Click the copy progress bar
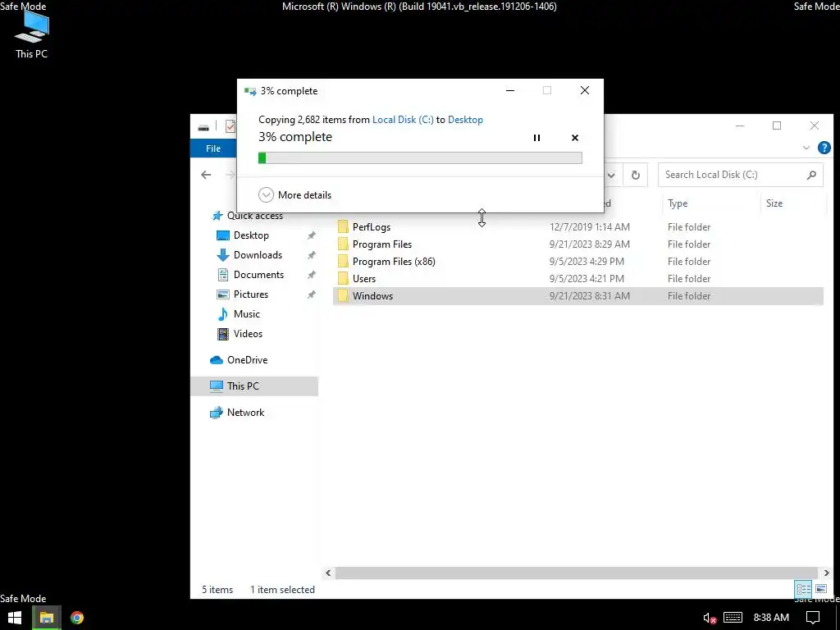This screenshot has height=630, width=840. pyautogui.click(x=420, y=157)
